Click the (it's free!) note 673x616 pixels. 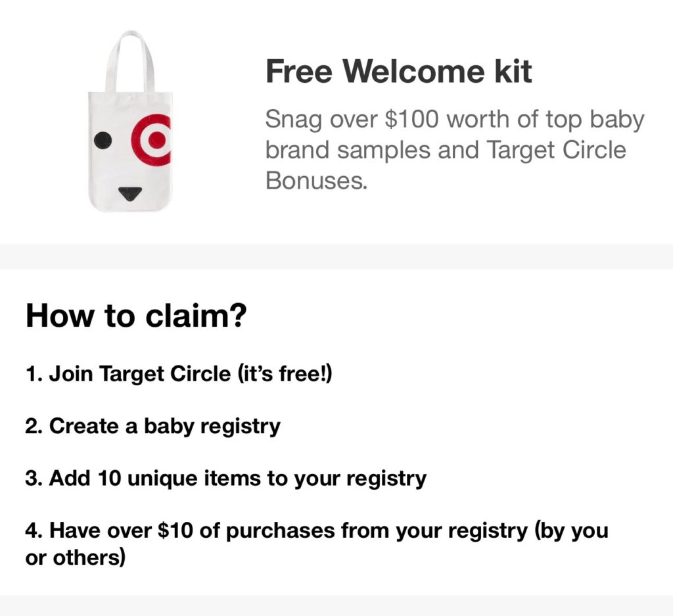click(285, 373)
